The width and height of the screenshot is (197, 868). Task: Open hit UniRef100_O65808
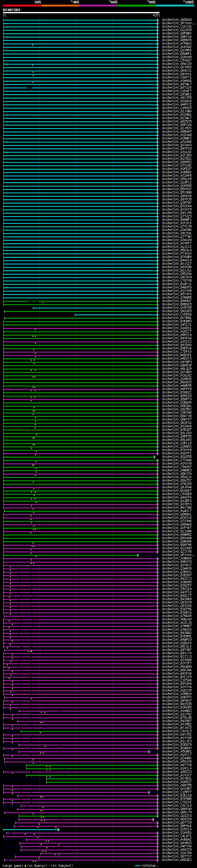coord(177,20)
